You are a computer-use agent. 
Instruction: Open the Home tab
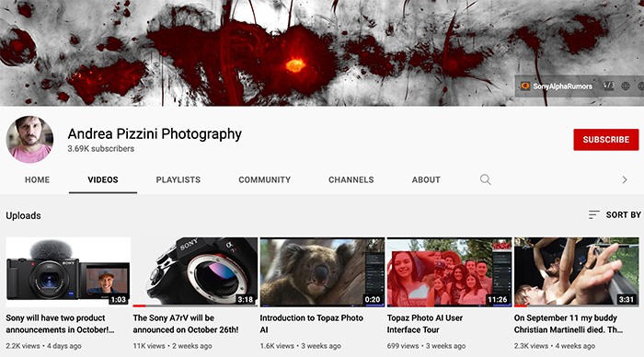[x=38, y=180]
